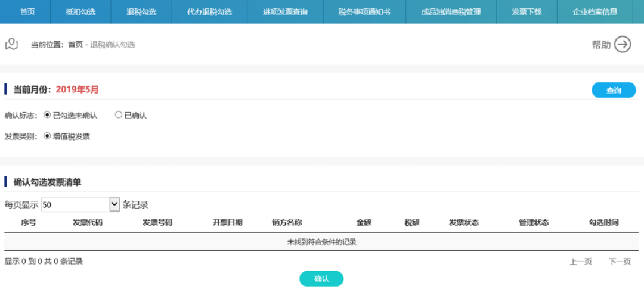This screenshot has width=644, height=292.
Task: Open the 首页 tab in navigation
Action: (27, 12)
